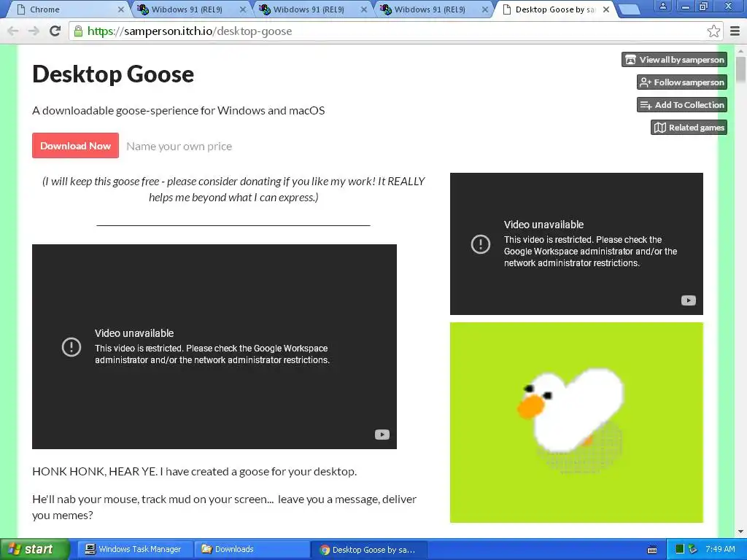This screenshot has height=560, width=747.
Task: Click the 'I will keep this goose free' note
Action: (233, 189)
